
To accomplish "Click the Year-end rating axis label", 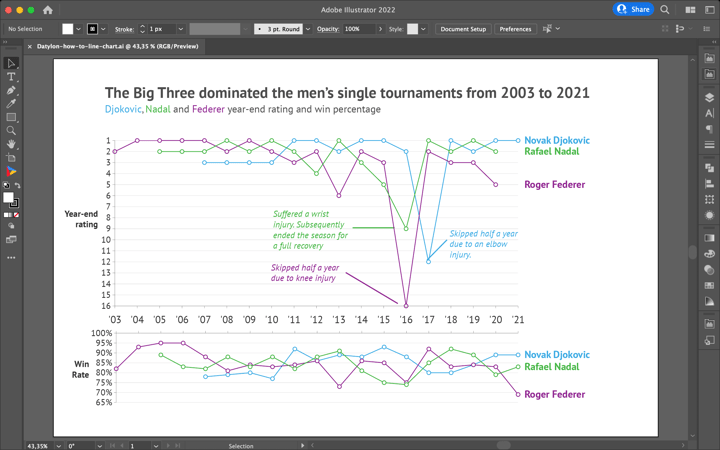I will pyautogui.click(x=81, y=219).
